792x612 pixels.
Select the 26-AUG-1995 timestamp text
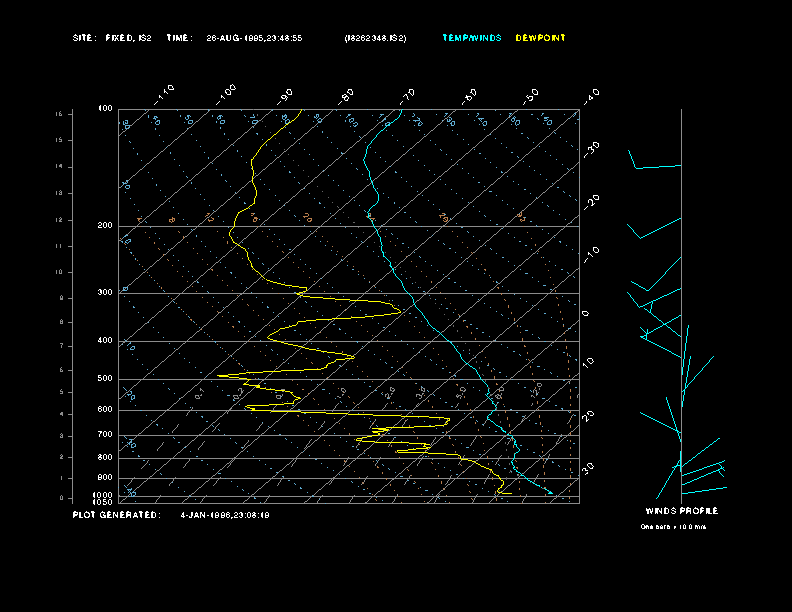(254, 38)
